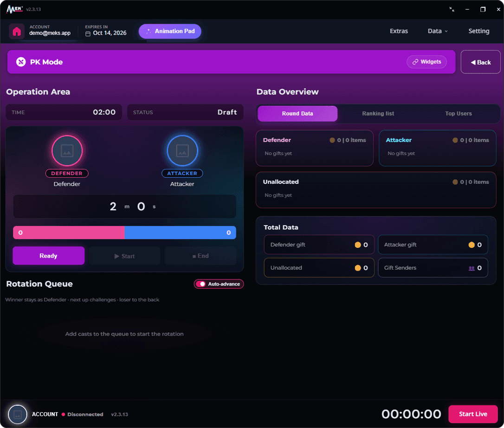Click the calendar icon beside expiry date
The width and height of the screenshot is (504, 428).
click(x=88, y=33)
